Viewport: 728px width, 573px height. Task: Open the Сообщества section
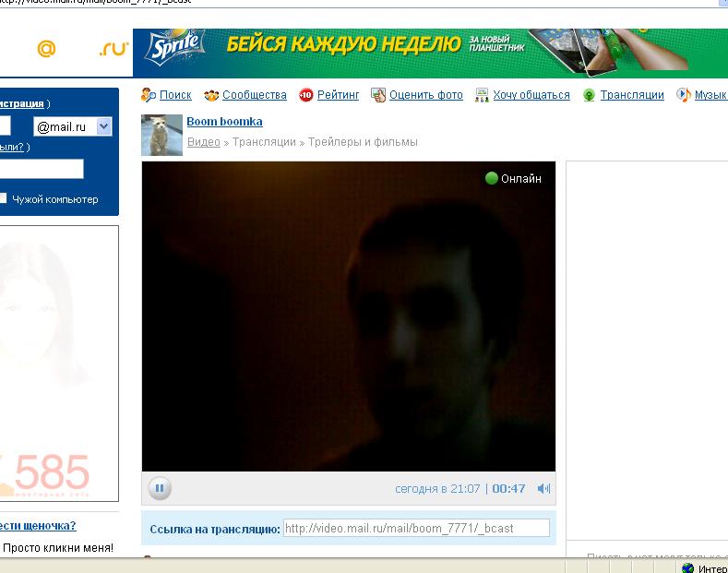point(255,95)
